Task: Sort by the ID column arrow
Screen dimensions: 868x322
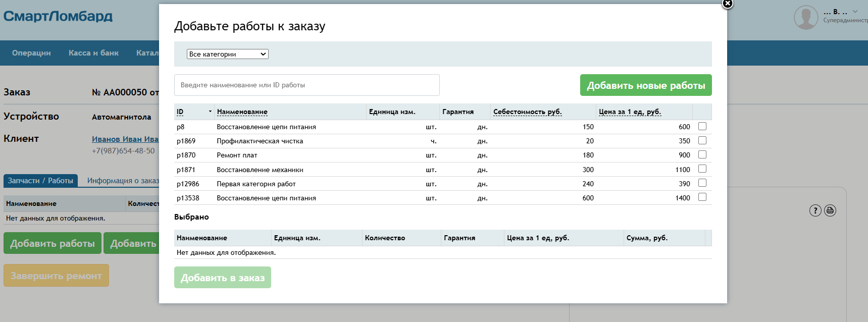Action: [210, 112]
